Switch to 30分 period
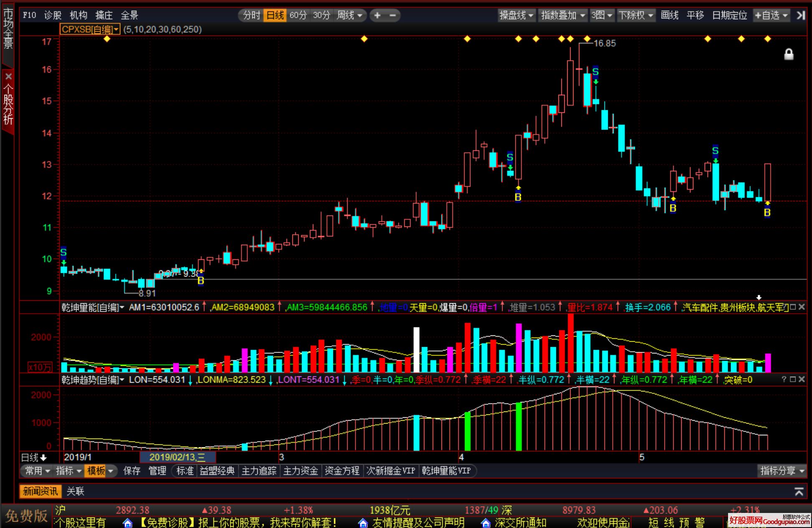 click(x=322, y=15)
